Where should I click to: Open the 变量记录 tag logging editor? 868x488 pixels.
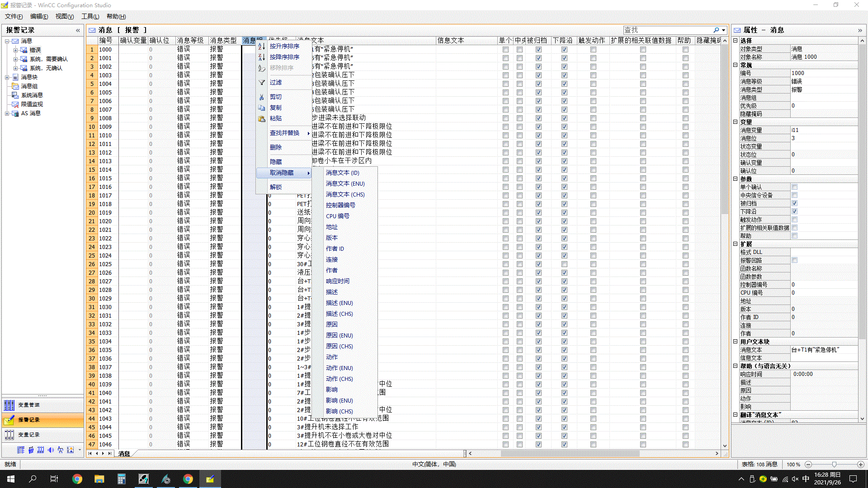click(29, 435)
